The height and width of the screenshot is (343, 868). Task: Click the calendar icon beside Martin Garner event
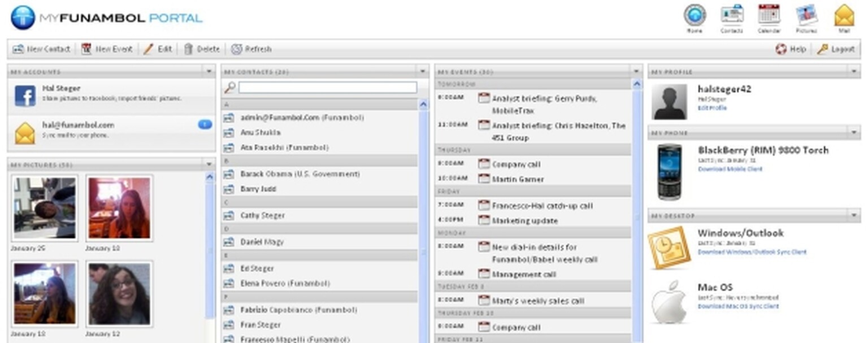[x=484, y=179]
